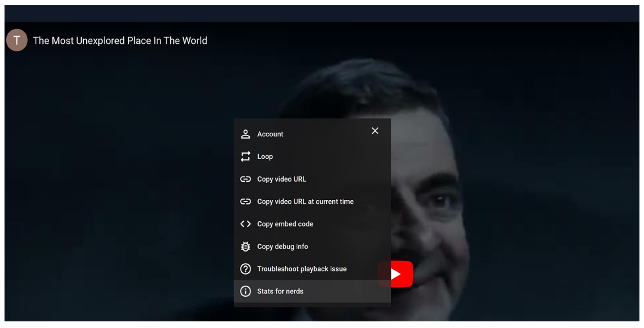Open video title The Most Unexplored Place link
Image resolution: width=644 pixels, height=328 pixels.
point(120,41)
